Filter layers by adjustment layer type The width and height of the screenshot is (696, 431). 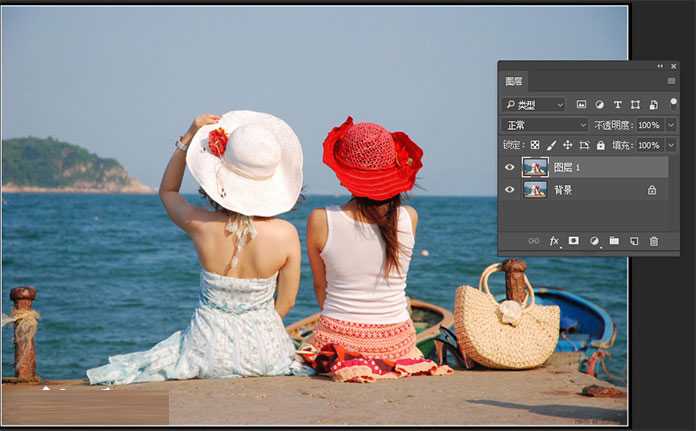599,104
